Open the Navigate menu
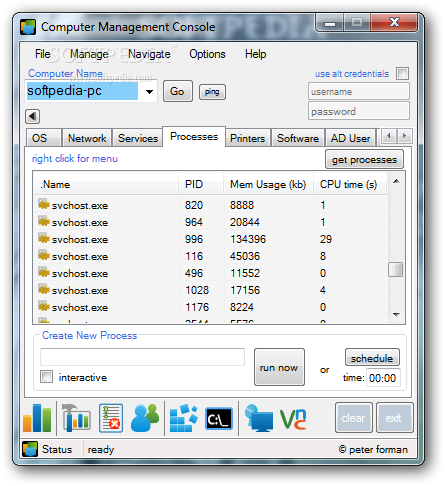The height and width of the screenshot is (486, 445). (x=149, y=54)
